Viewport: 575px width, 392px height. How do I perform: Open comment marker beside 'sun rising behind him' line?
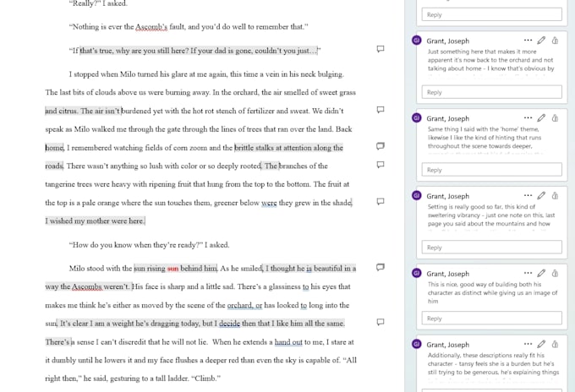[x=381, y=267]
